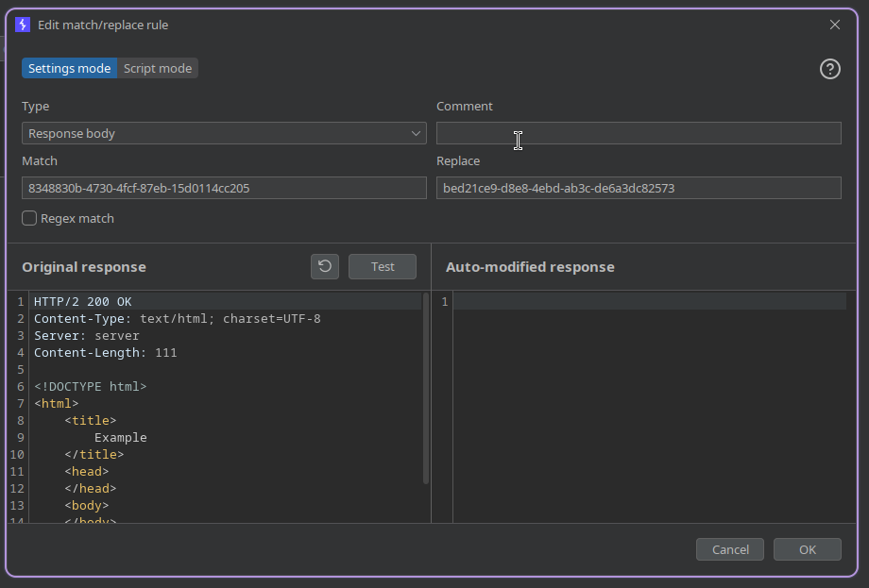Screen dimensions: 869x588
Task: Close the Edit match/replace rule dialog
Action: tap(835, 25)
